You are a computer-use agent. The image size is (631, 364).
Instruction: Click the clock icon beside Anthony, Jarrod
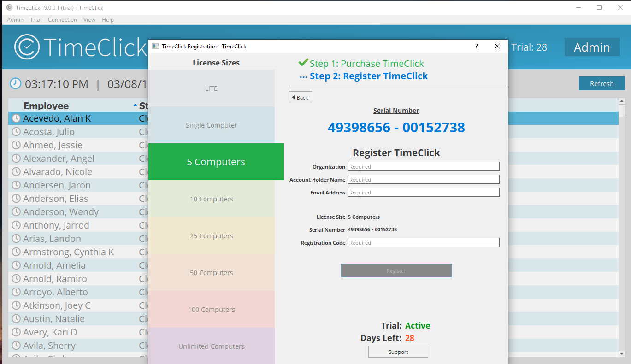pos(16,225)
